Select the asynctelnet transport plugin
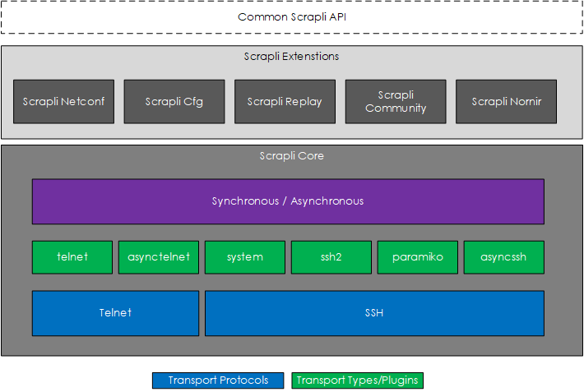Image resolution: width=584 pixels, height=392 pixels. 159,257
